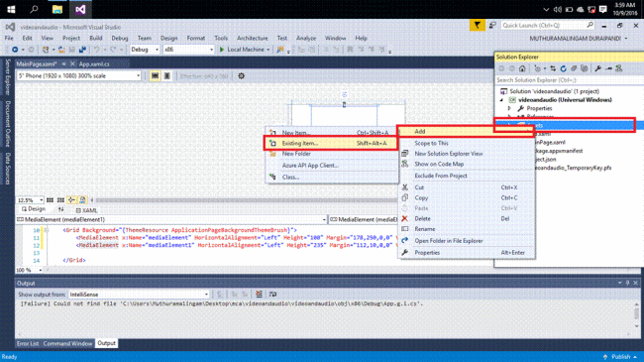Click the feedback icon beside Quick Launch
This screenshot has width=644, height=362.
coord(492,26)
